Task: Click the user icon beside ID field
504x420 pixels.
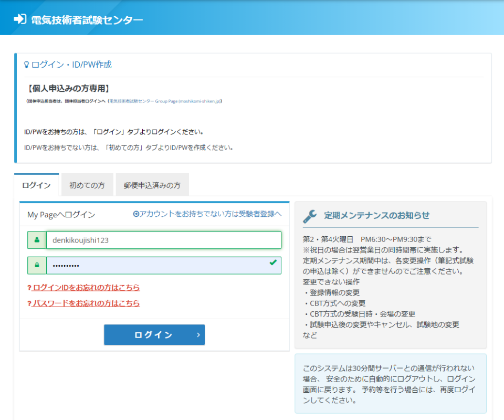Action: coord(37,240)
